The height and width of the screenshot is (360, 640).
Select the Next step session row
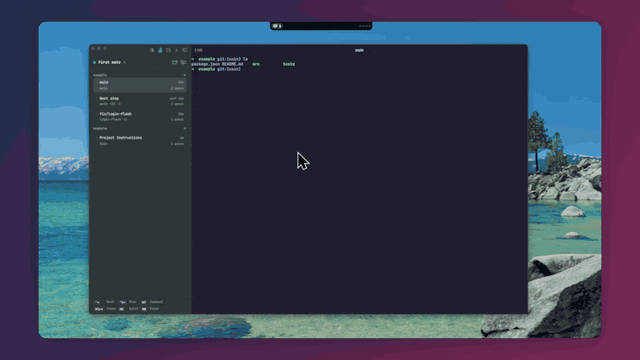(140, 101)
